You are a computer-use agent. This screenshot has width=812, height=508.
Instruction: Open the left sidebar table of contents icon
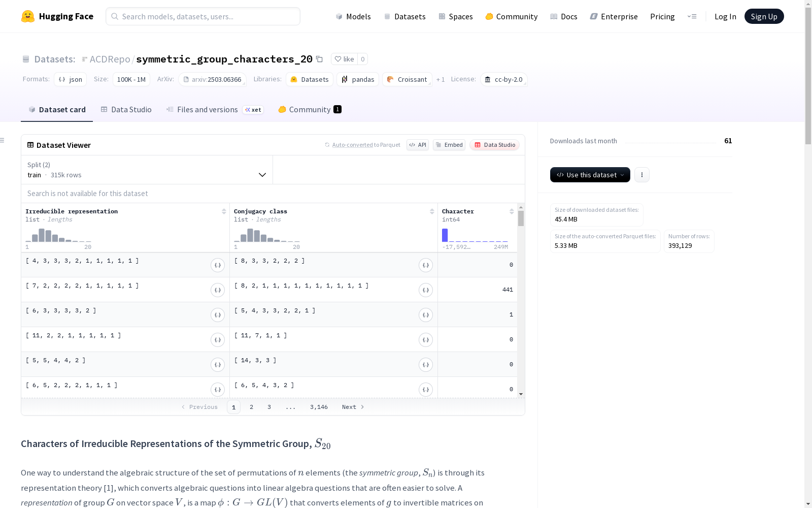(x=3, y=140)
